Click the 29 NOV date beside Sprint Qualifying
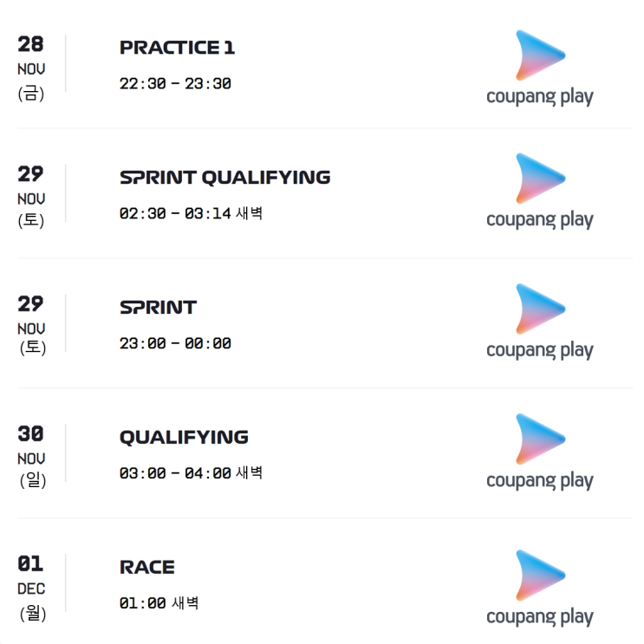 [x=31, y=198]
